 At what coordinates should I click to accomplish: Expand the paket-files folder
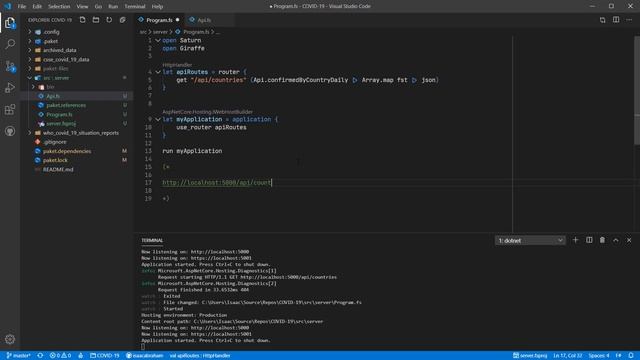click(x=29, y=69)
